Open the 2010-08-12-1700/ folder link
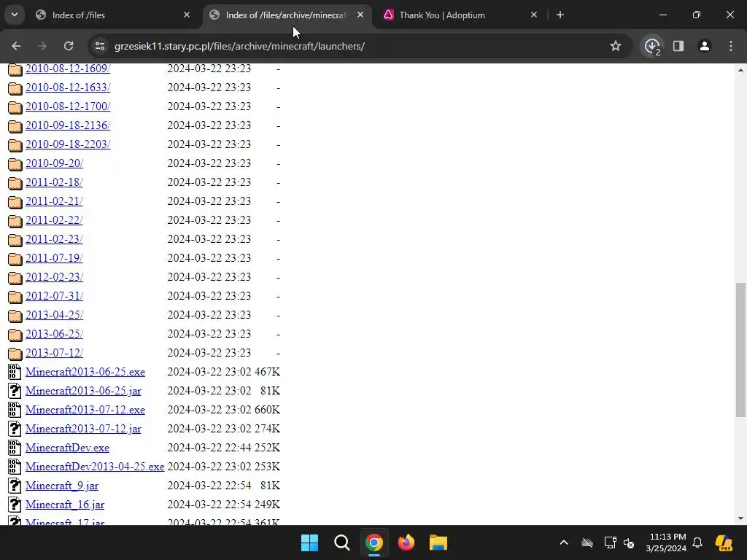Viewport: 747px width, 560px height. 68,106
